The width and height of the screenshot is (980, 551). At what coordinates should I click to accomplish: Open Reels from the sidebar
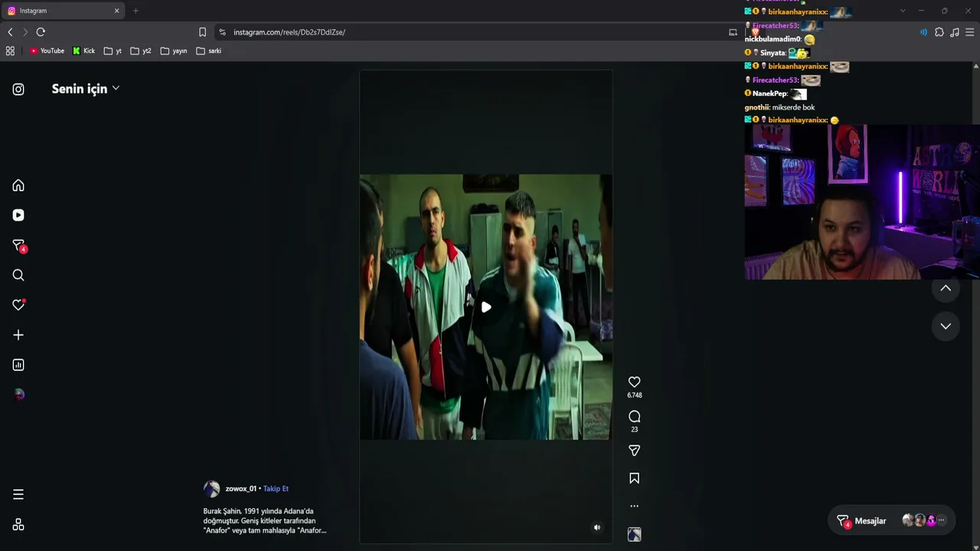(x=18, y=216)
